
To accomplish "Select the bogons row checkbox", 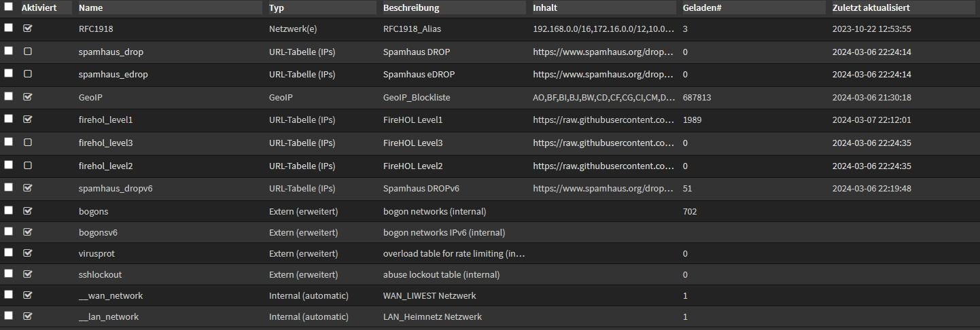I will point(8,210).
